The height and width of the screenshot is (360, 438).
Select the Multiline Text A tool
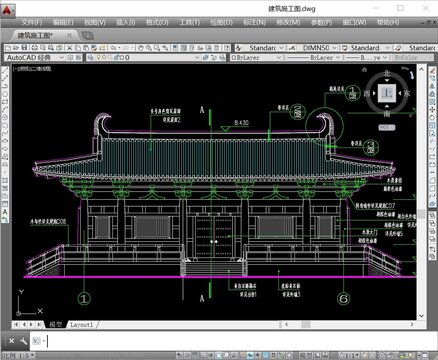point(5,211)
